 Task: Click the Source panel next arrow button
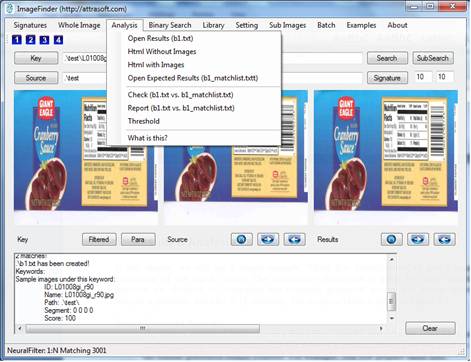point(268,239)
